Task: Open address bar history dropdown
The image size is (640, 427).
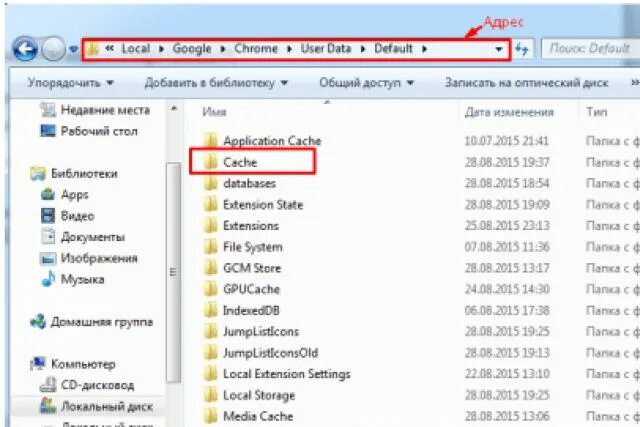Action: coord(499,49)
